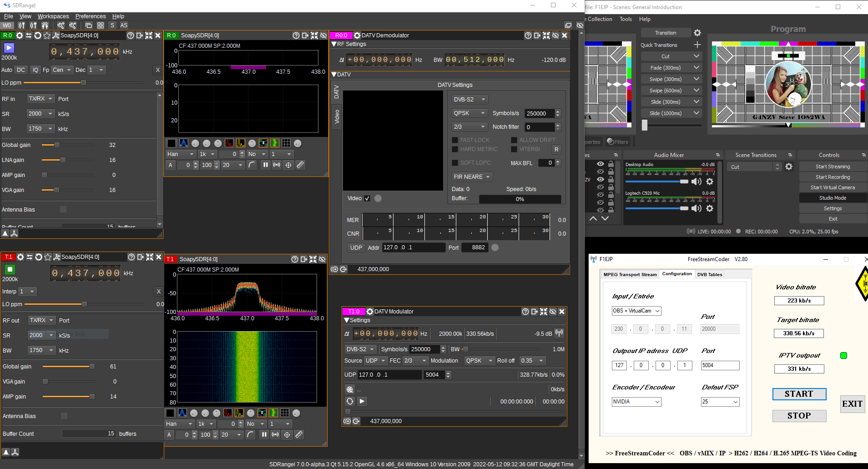This screenshot has width=868, height=469.
Task: Switch to MPEG Transport Stream tab
Action: [630, 274]
